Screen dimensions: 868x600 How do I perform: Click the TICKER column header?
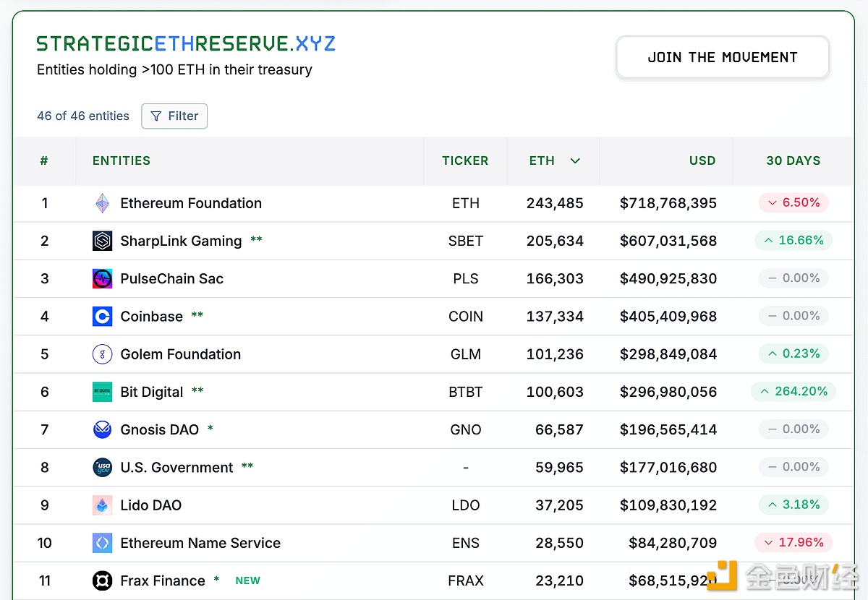pyautogui.click(x=465, y=160)
